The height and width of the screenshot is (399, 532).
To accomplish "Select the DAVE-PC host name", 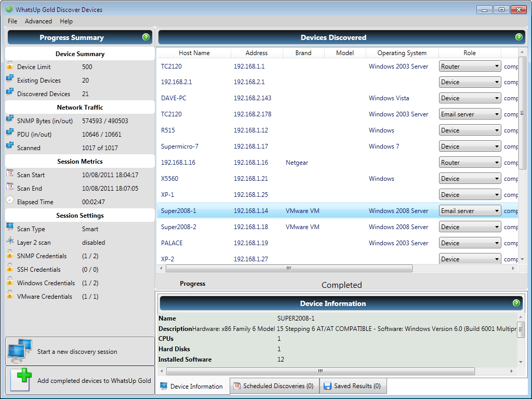I will pos(174,98).
